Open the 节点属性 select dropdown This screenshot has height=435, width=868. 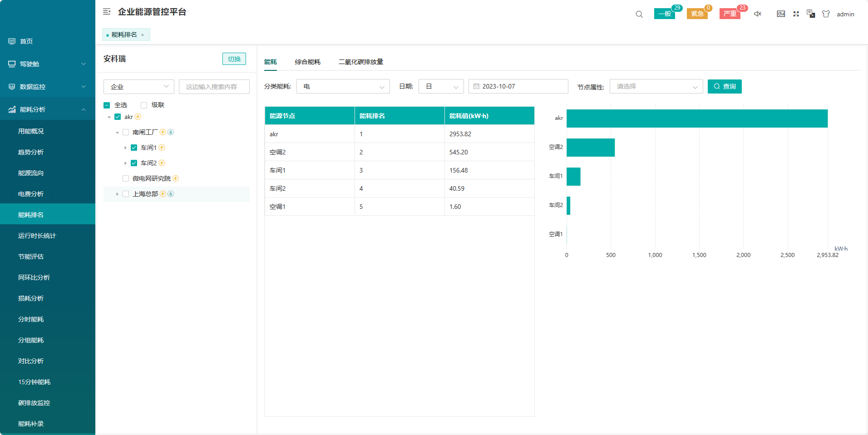pyautogui.click(x=656, y=86)
